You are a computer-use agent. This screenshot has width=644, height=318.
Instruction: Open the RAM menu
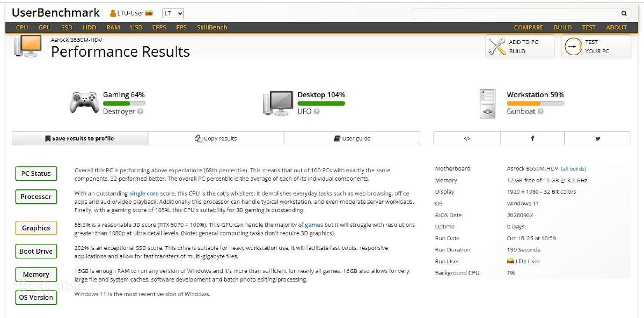pos(113,27)
